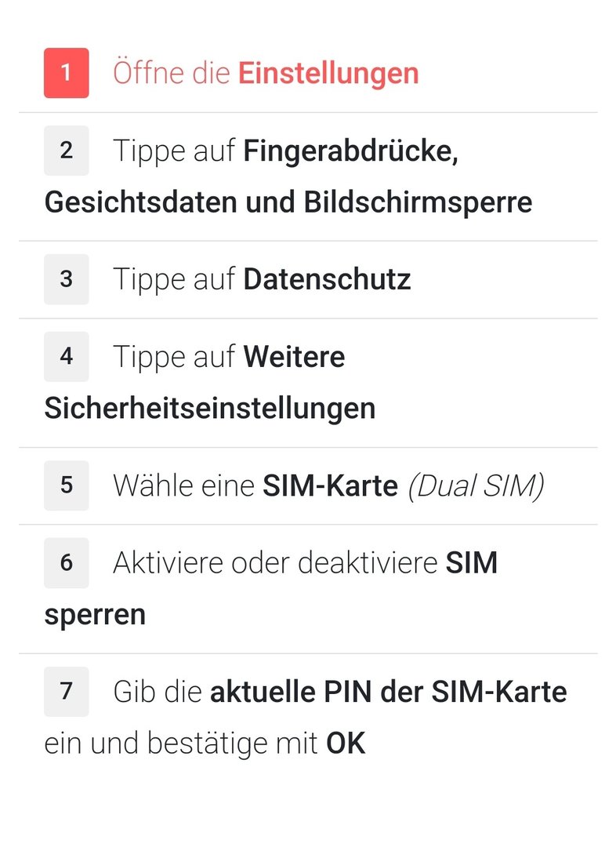Click the bold SIM-Karte text in step 5
Viewport: 616px width, 847px height.
(x=330, y=486)
